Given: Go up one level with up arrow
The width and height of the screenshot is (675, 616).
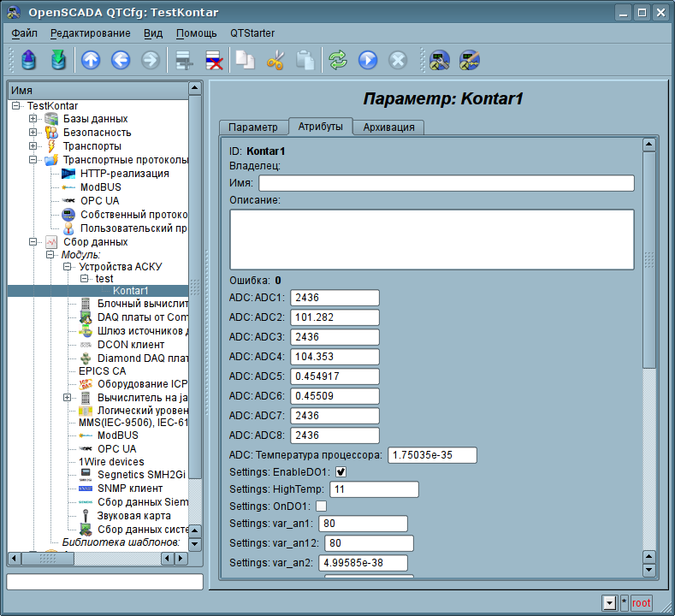Looking at the screenshot, I should coord(91,60).
